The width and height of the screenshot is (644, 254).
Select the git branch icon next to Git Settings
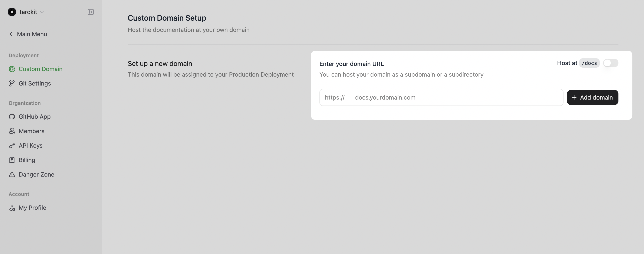click(12, 83)
